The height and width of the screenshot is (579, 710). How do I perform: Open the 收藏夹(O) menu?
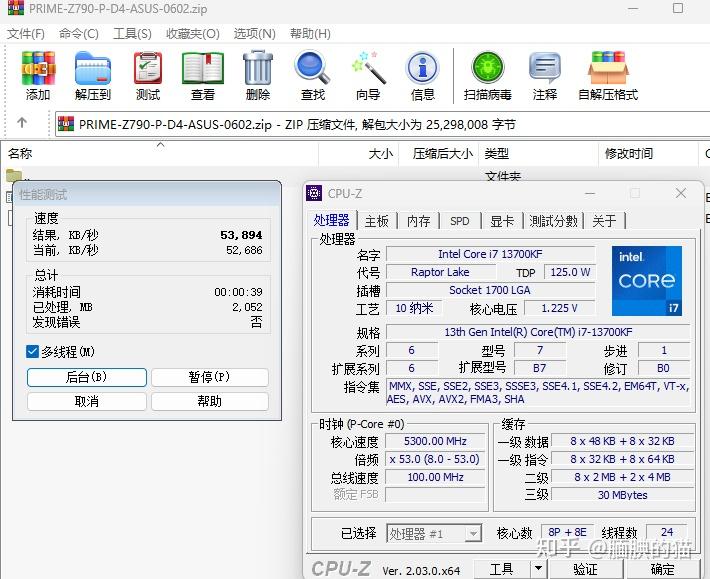193,34
